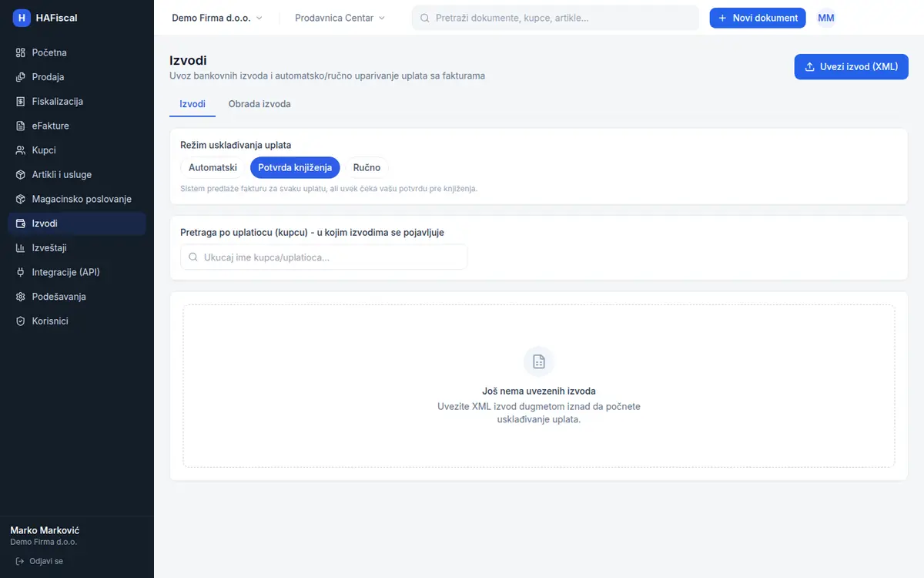The image size is (924, 578).
Task: Click the Magacinsko poslovanje package icon
Action: click(21, 199)
